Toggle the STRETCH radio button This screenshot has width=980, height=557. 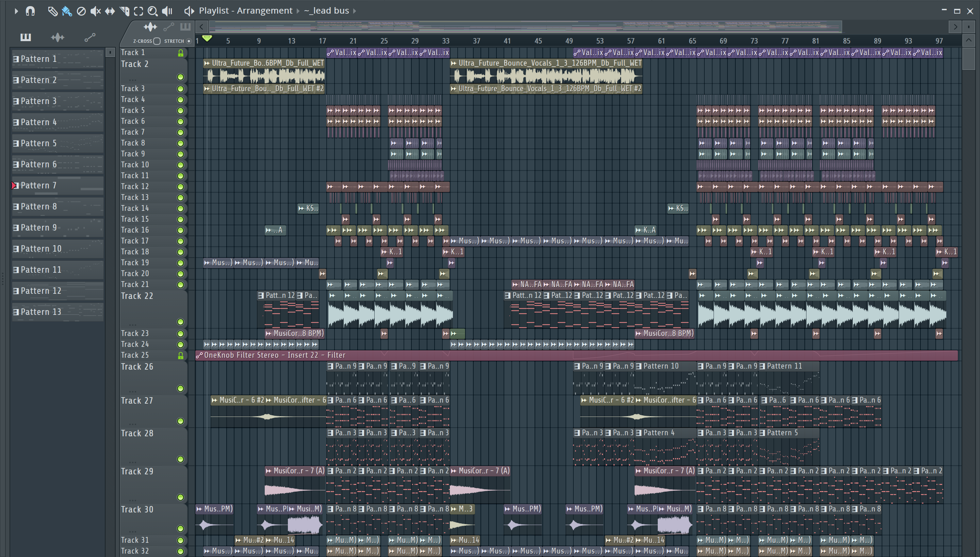point(189,41)
